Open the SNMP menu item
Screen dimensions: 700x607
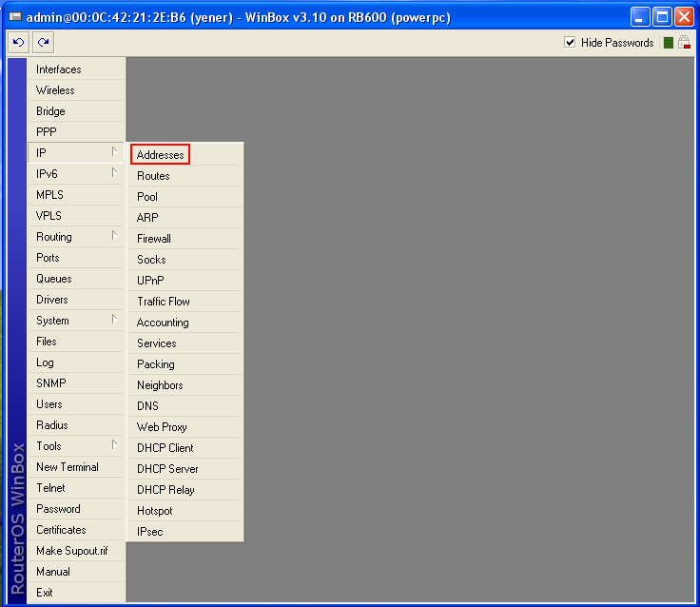(76, 383)
